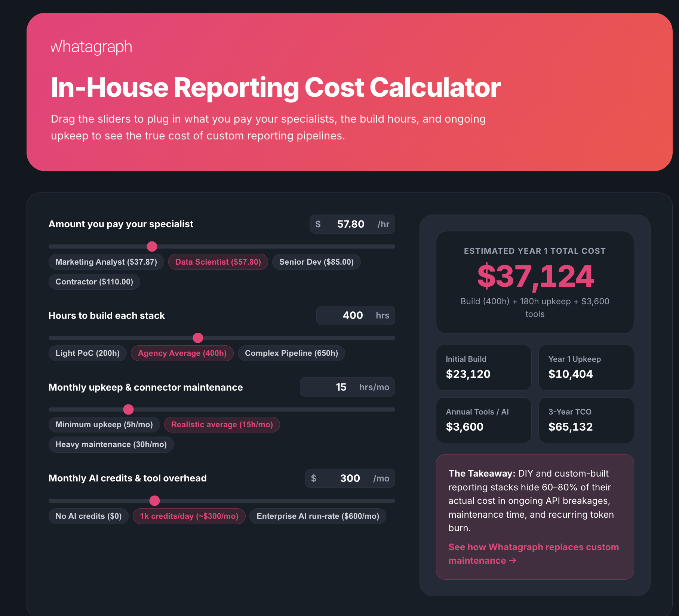This screenshot has width=679, height=616.
Task: Pick Complex Pipeline (650h) preset
Action: 291,353
